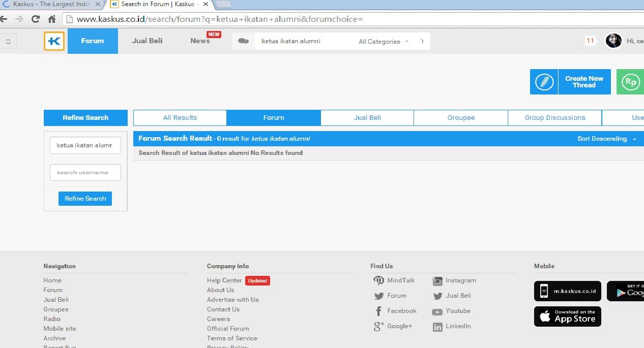The height and width of the screenshot is (348, 644).
Task: Click the browser back arrow
Action: click(4, 19)
